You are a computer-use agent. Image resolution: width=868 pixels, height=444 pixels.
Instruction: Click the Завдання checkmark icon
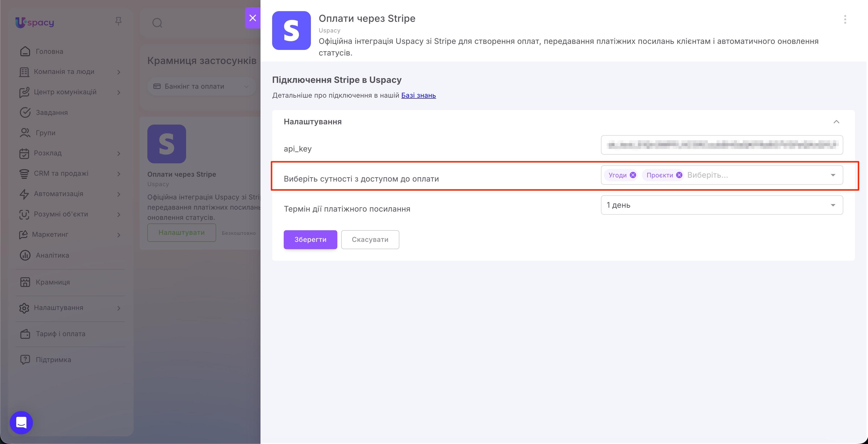click(x=25, y=112)
